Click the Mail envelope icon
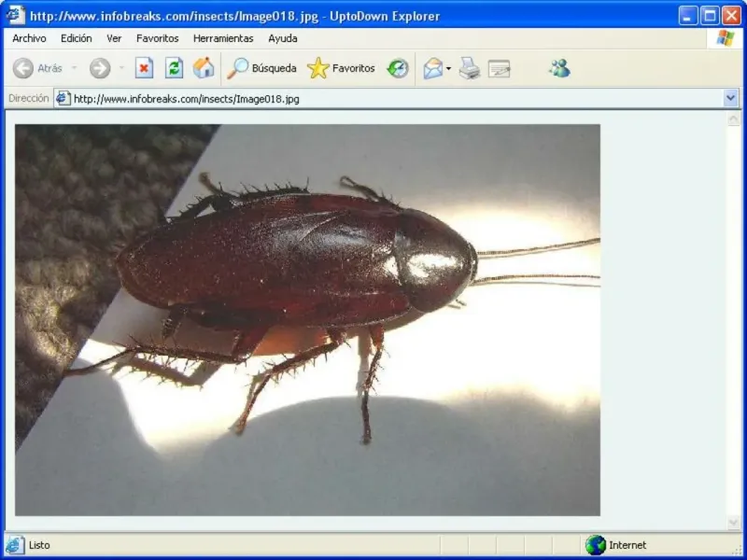747x560 pixels. (x=432, y=68)
